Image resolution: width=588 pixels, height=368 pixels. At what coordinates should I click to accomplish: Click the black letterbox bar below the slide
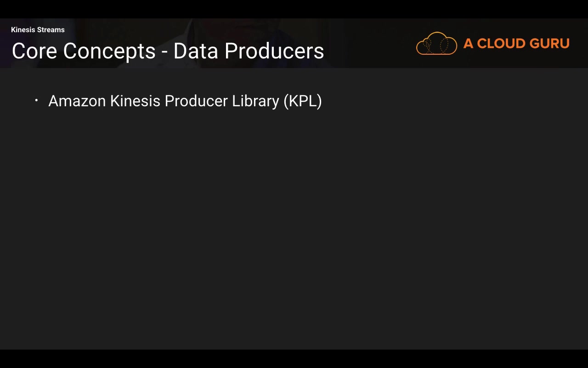294,359
